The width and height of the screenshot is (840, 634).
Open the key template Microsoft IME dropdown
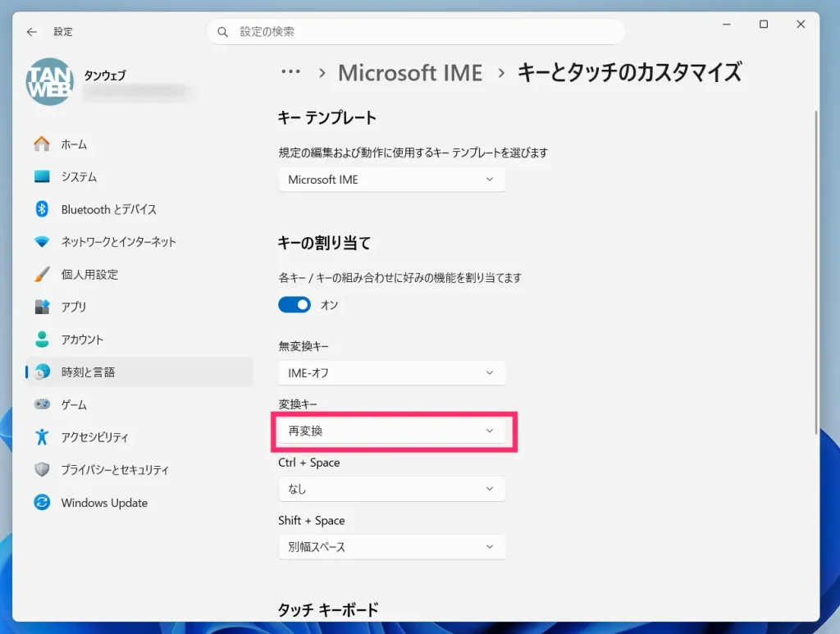pos(391,180)
